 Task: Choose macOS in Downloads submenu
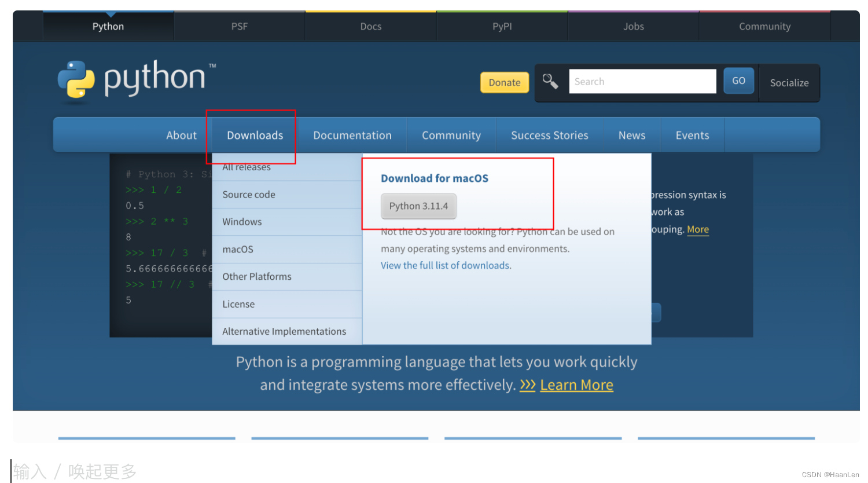click(x=287, y=249)
